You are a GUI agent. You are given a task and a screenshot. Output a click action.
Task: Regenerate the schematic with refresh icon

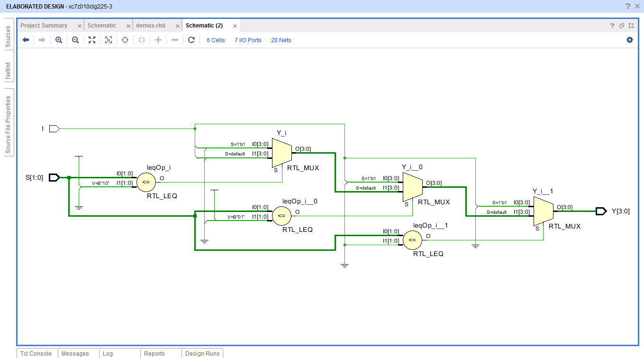tap(191, 40)
